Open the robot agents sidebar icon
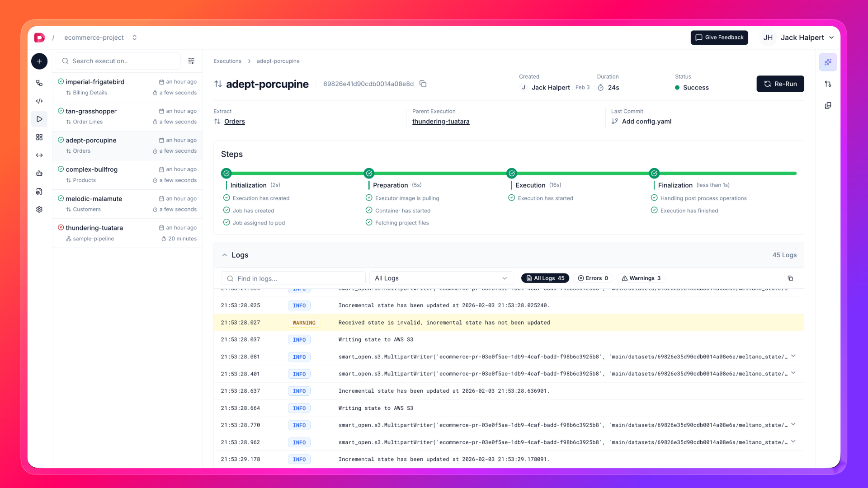 point(39,174)
